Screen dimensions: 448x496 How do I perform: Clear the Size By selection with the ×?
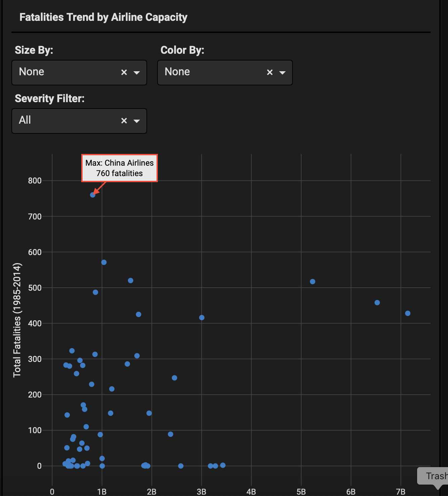[x=124, y=72]
